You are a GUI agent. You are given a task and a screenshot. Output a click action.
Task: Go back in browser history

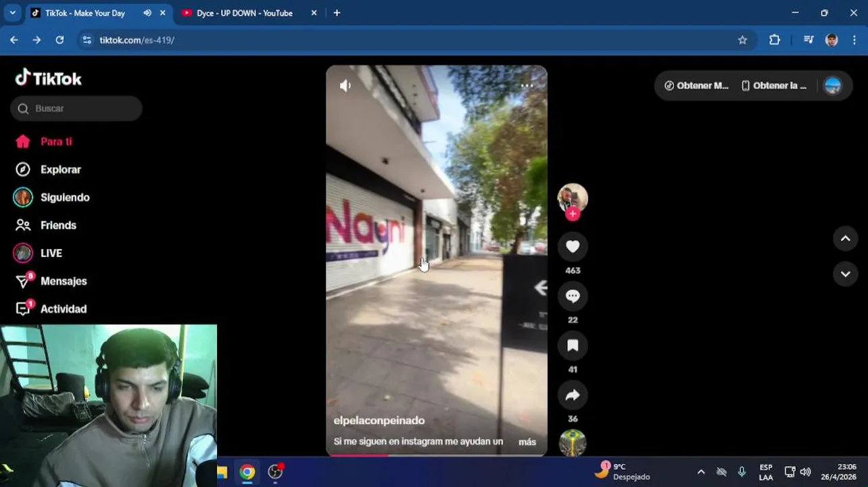pyautogui.click(x=14, y=40)
